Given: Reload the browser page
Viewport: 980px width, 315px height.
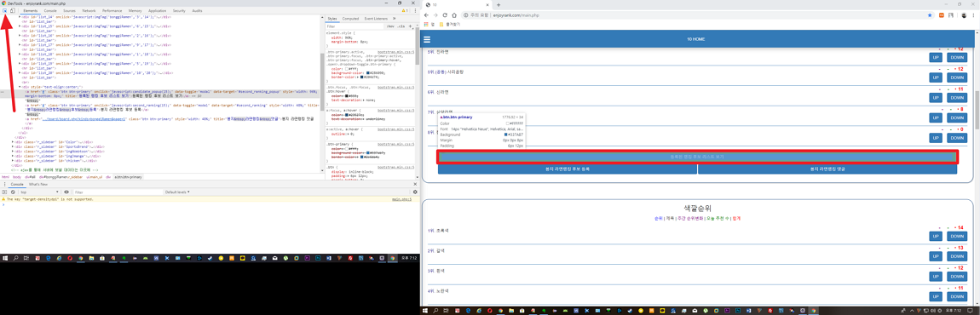Looking at the screenshot, I should (x=445, y=14).
